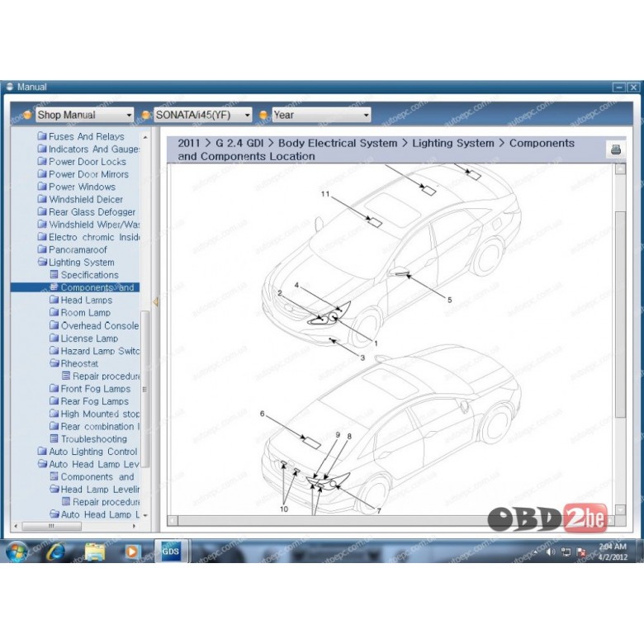Open the License Lamp folder

(83, 339)
